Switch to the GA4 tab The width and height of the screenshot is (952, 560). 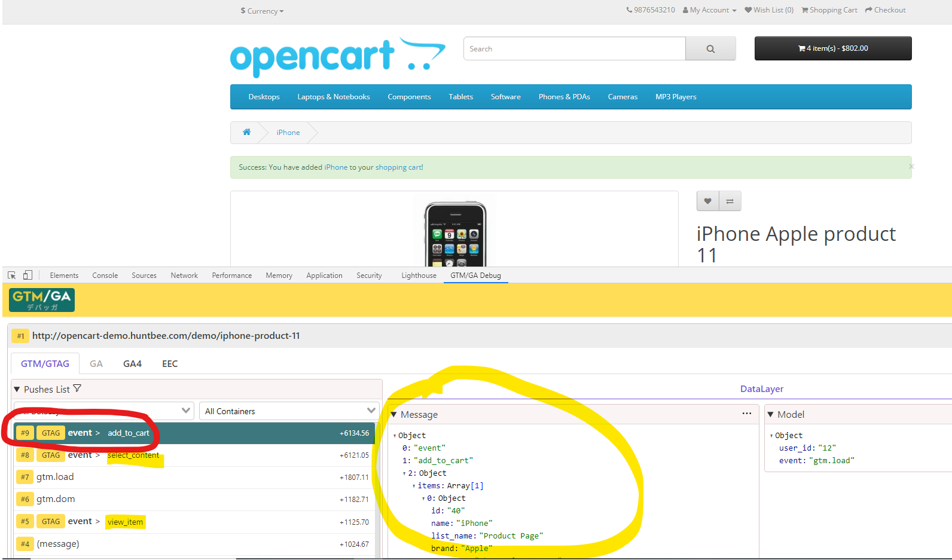(132, 363)
